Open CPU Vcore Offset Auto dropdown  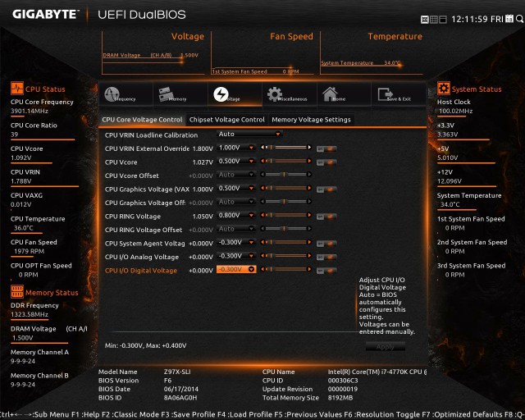tap(236, 175)
